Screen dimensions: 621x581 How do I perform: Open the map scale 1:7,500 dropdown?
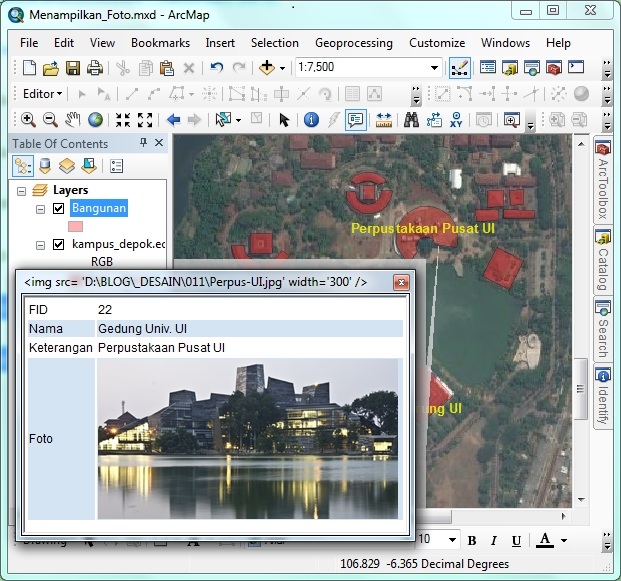coord(434,68)
